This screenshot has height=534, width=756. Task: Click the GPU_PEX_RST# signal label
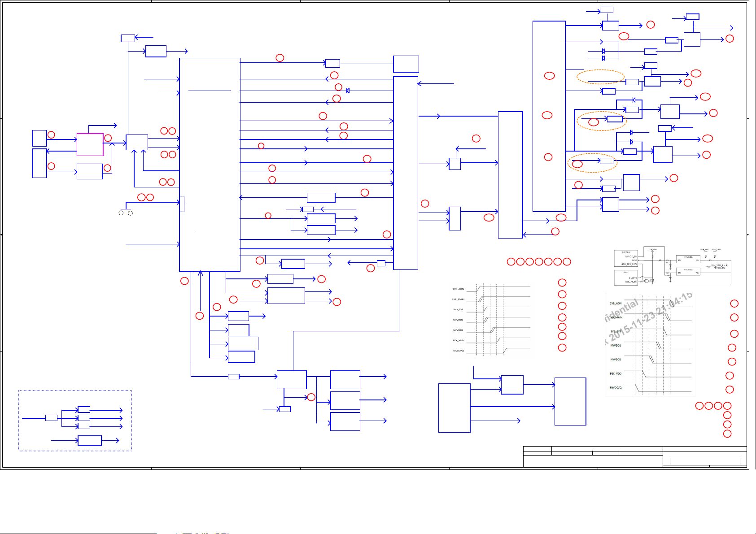tap(629, 264)
